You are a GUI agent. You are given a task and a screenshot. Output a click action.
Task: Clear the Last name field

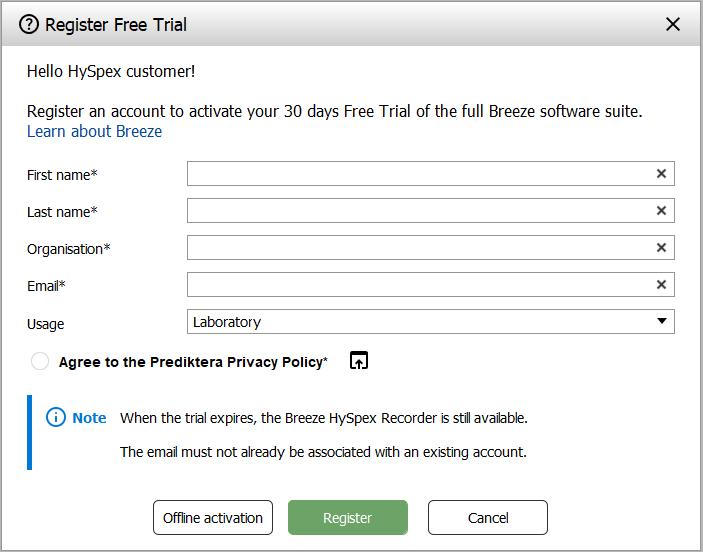[x=661, y=211]
